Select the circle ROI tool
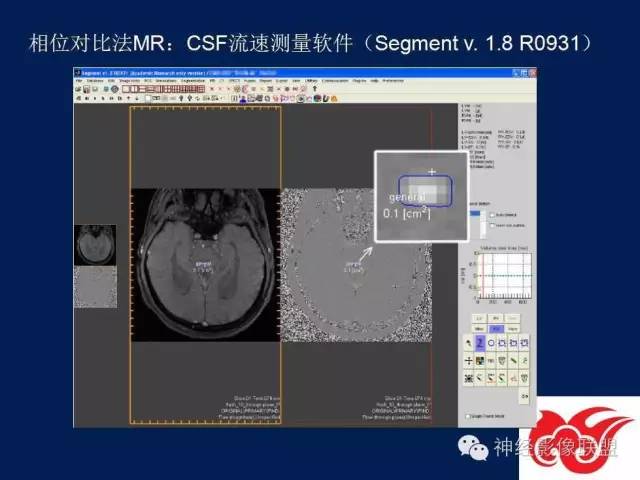 (491, 343)
